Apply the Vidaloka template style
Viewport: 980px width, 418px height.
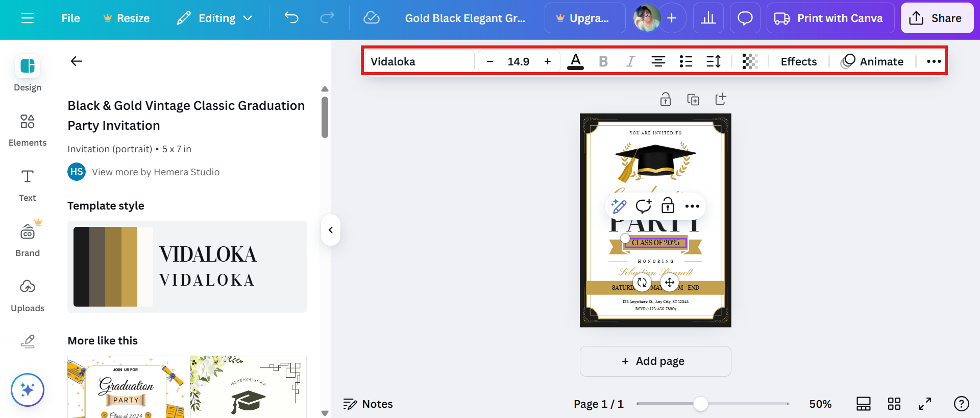[x=187, y=267]
